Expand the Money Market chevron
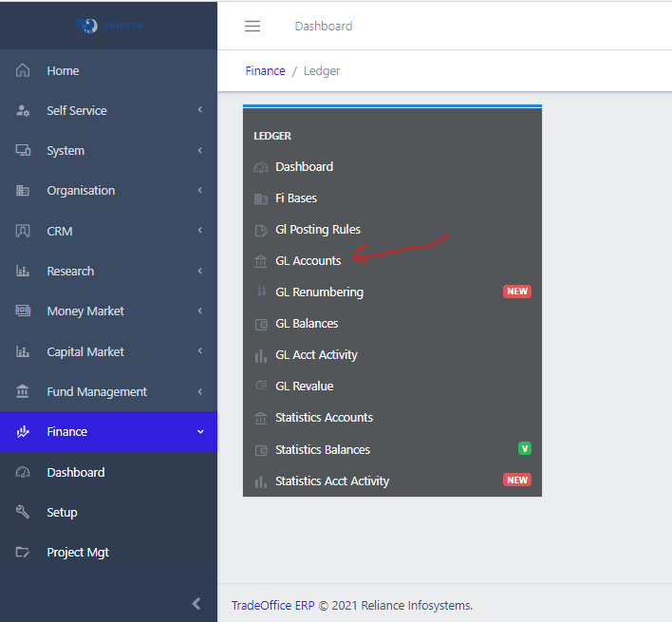The width and height of the screenshot is (672, 622). 200,311
